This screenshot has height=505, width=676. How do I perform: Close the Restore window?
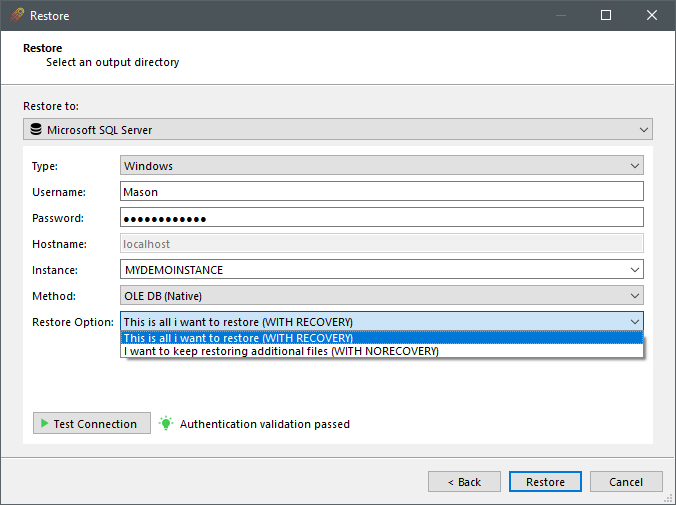coord(652,16)
